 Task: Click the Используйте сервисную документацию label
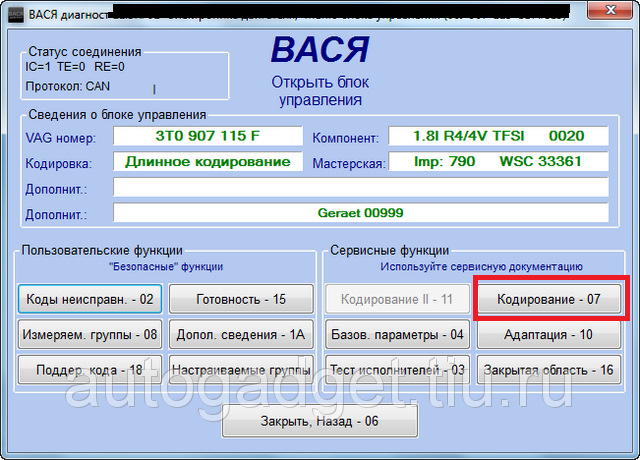(x=481, y=267)
